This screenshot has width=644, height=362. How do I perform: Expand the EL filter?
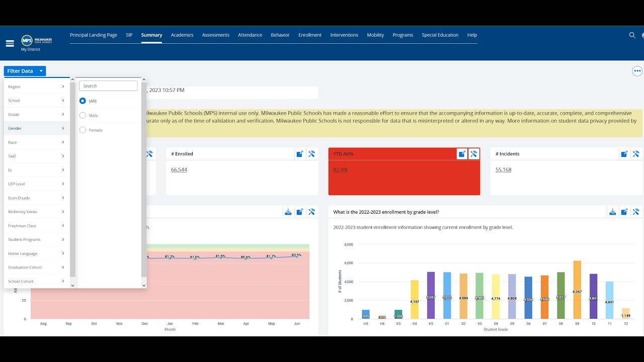(x=37, y=170)
